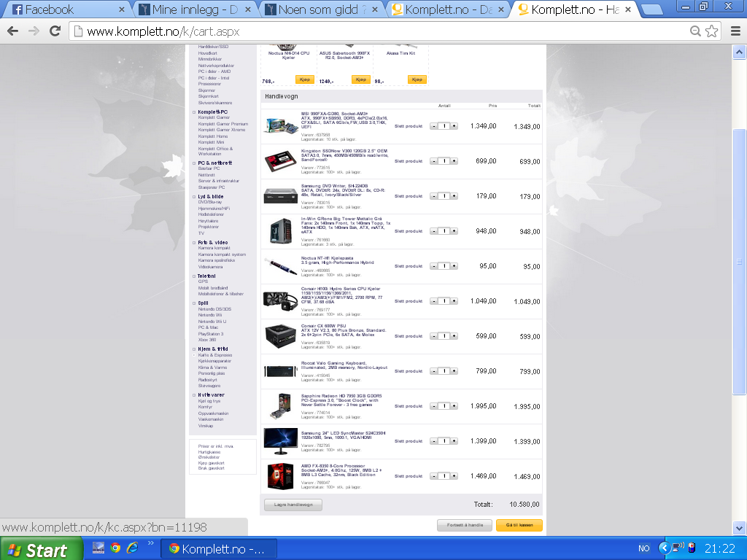Open the Windows Start menu
Screen dimensions: 747x560
coord(41,549)
